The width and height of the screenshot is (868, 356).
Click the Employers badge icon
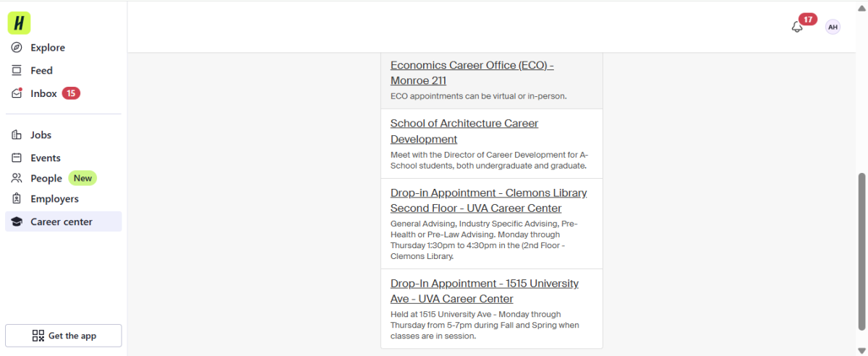[17, 199]
